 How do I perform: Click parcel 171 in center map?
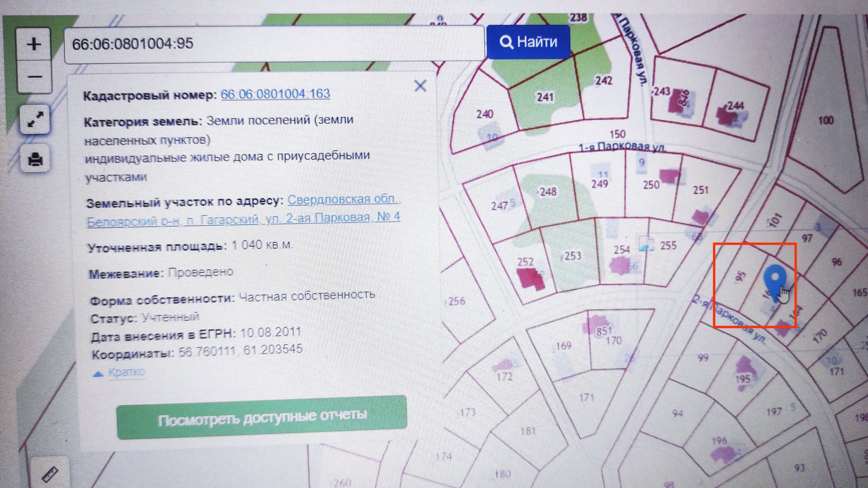click(x=586, y=398)
